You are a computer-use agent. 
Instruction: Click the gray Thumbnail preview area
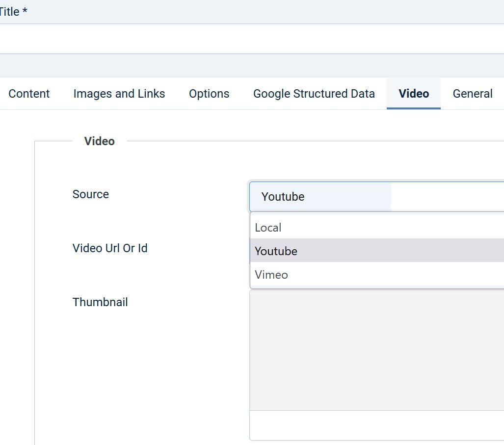376,350
